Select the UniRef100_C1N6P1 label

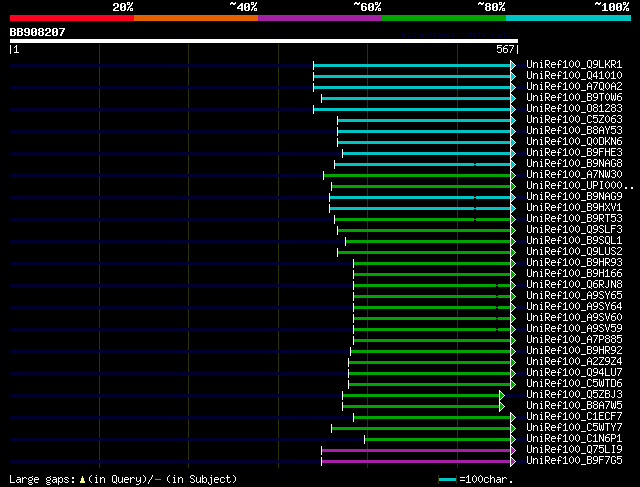tap(574, 439)
